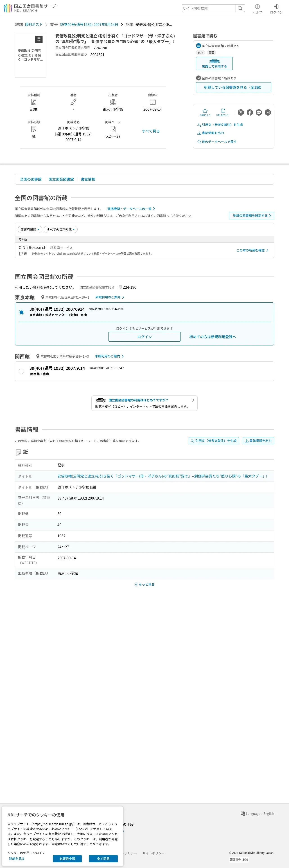Image resolution: width=289 pixels, height=868 pixels.
Task: Share via LINE icon
Action: pyautogui.click(x=259, y=112)
